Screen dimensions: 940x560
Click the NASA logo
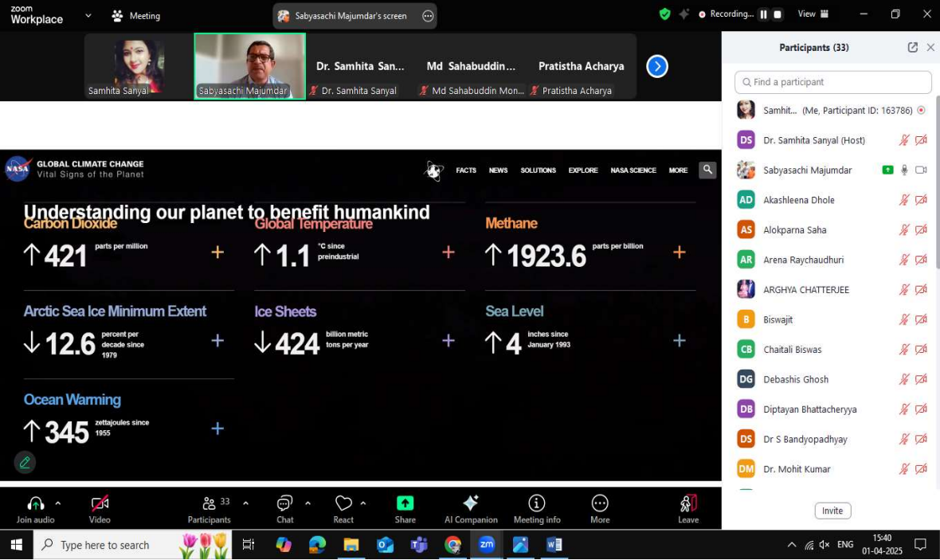(18, 169)
